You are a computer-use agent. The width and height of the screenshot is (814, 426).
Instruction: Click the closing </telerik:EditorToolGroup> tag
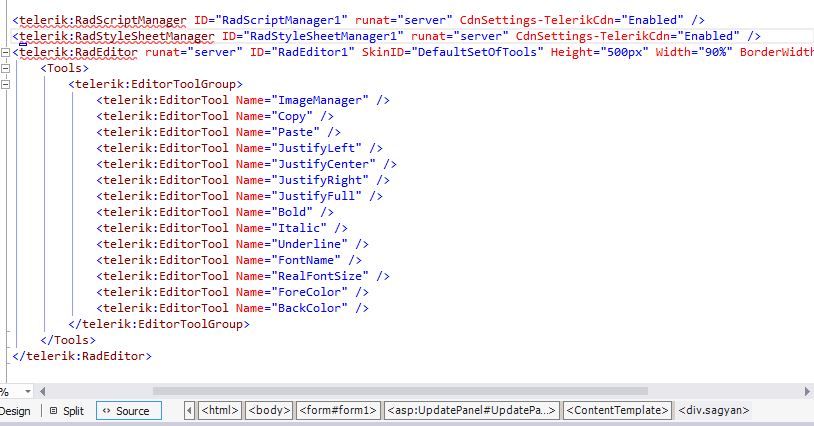159,324
